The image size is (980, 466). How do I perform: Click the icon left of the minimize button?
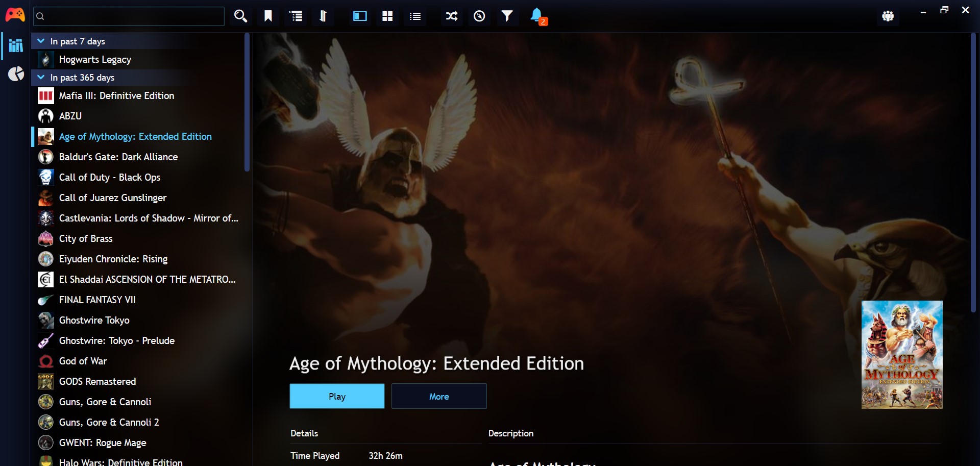(888, 16)
